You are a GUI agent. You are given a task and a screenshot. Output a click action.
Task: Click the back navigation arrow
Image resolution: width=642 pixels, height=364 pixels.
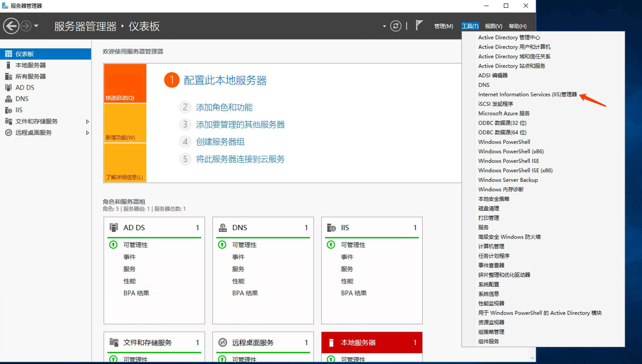(11, 26)
